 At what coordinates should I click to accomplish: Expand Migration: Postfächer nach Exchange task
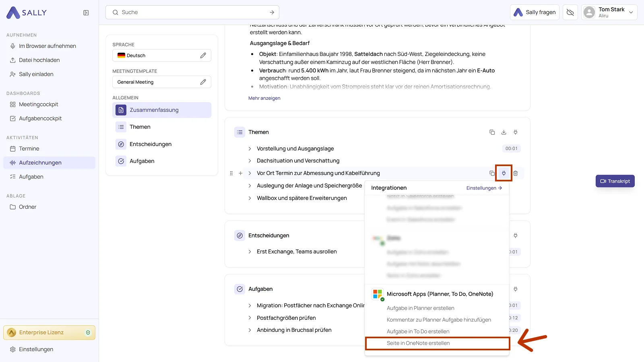[250, 306]
